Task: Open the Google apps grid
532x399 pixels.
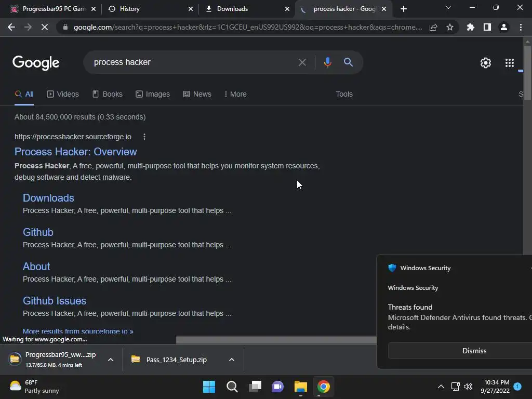Action: (509, 63)
